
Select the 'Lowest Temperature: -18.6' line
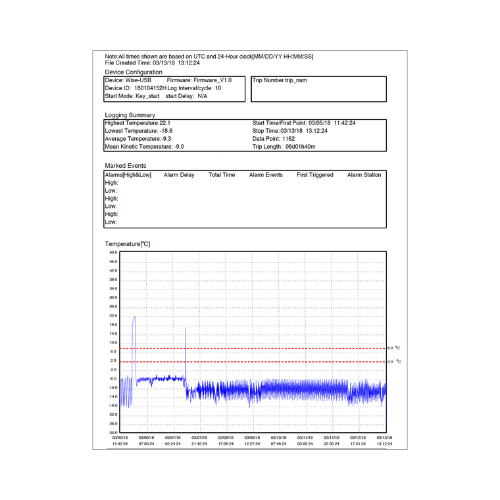[x=139, y=131]
